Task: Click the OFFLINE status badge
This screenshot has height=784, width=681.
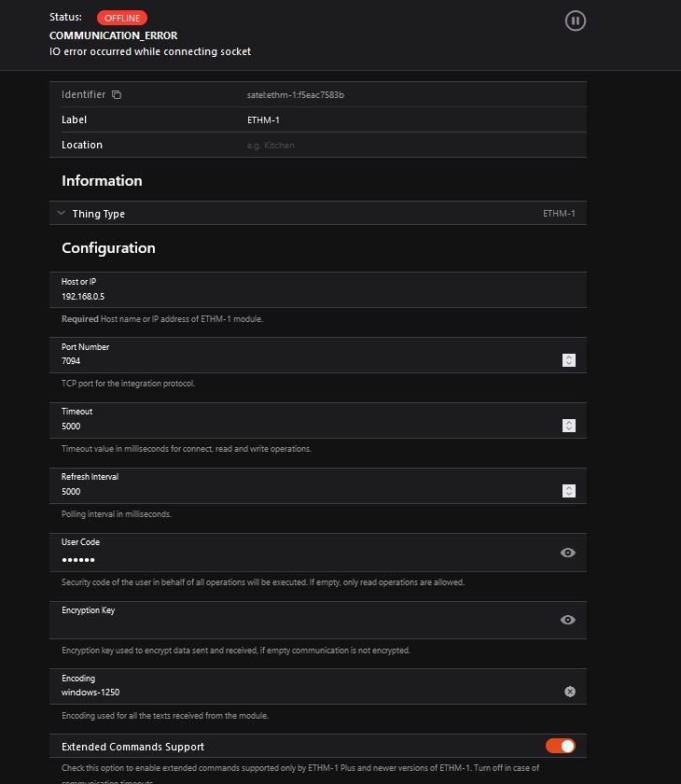Action: coord(121,18)
